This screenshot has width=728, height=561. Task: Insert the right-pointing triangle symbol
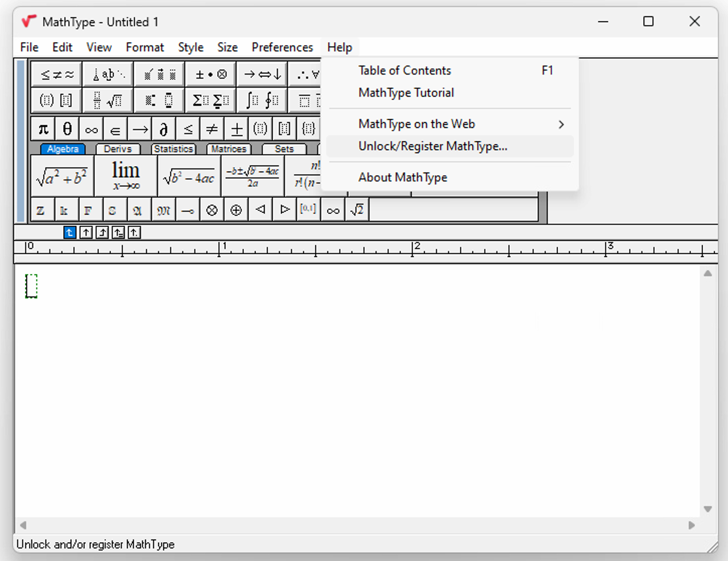284,210
